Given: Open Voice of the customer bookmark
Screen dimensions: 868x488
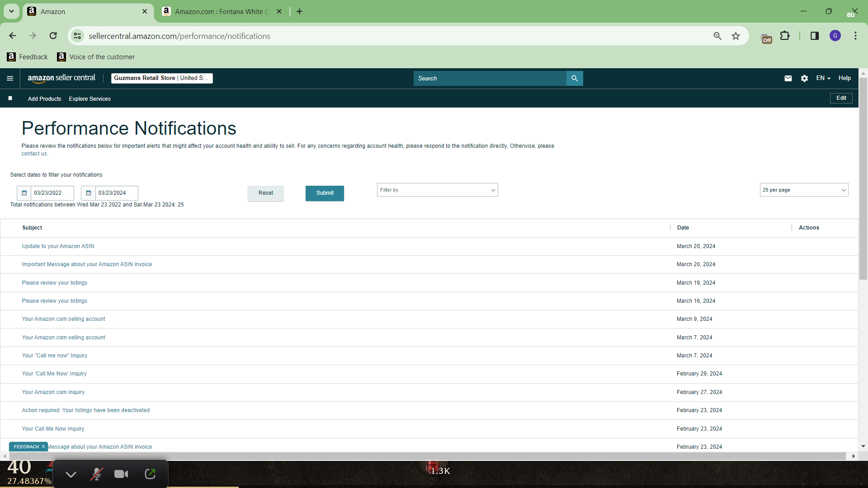Looking at the screenshot, I should coord(96,57).
